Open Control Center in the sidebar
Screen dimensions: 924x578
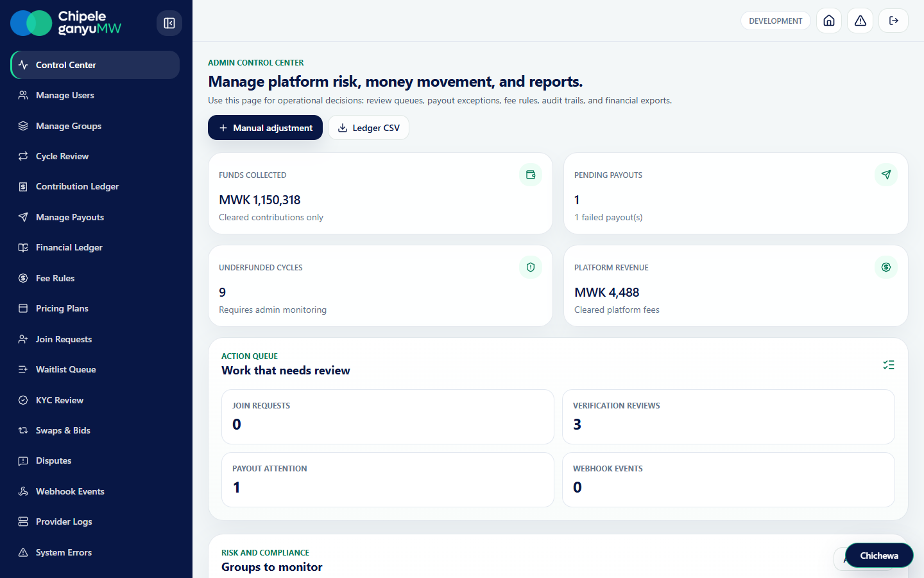[95, 65]
